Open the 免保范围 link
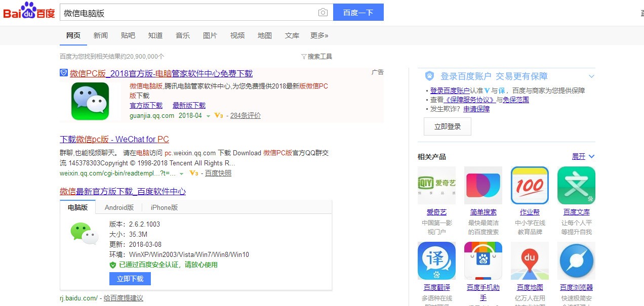The image size is (644, 306). [516, 100]
